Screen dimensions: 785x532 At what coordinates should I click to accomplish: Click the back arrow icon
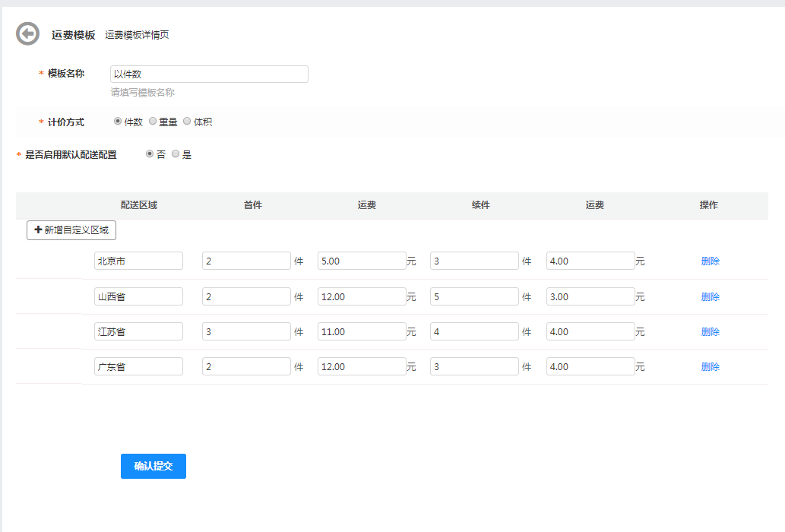pyautogui.click(x=27, y=34)
